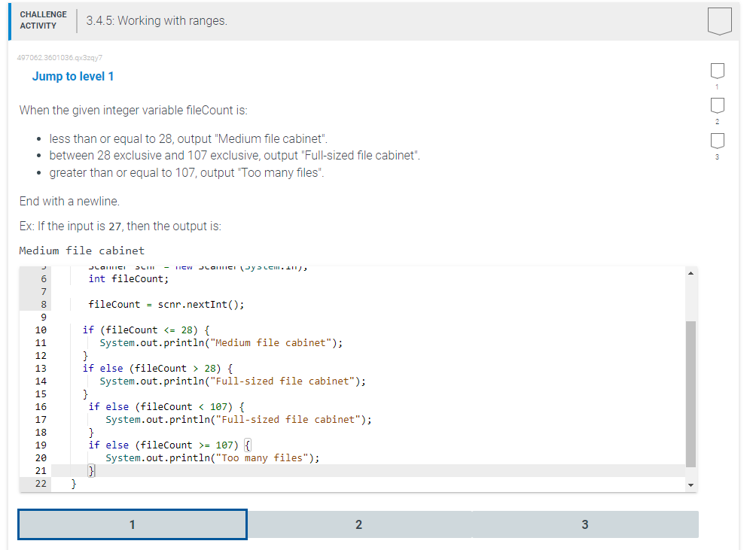Click the line printing "Medium file cabinet"
Viewport: 756px width, 550px height.
pos(221,343)
